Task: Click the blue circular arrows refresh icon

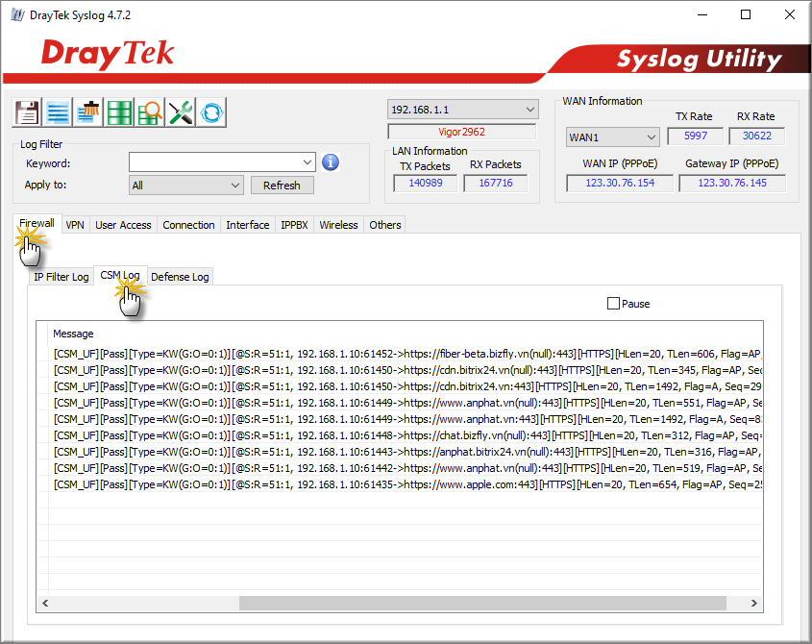Action: (211, 112)
